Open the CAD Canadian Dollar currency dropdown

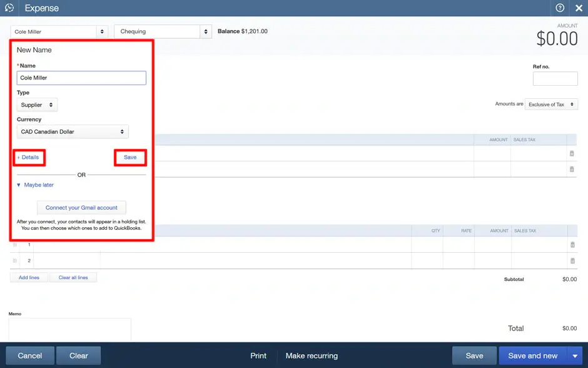[73, 131]
